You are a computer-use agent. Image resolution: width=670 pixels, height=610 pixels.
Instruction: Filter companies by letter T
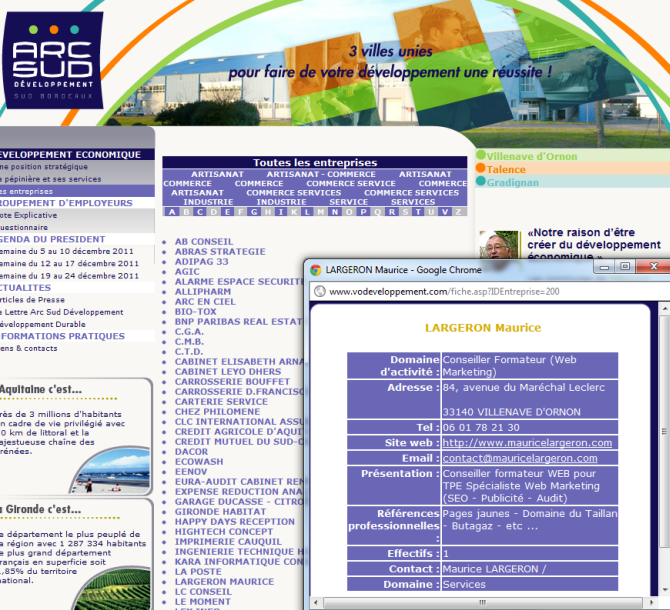(418, 212)
